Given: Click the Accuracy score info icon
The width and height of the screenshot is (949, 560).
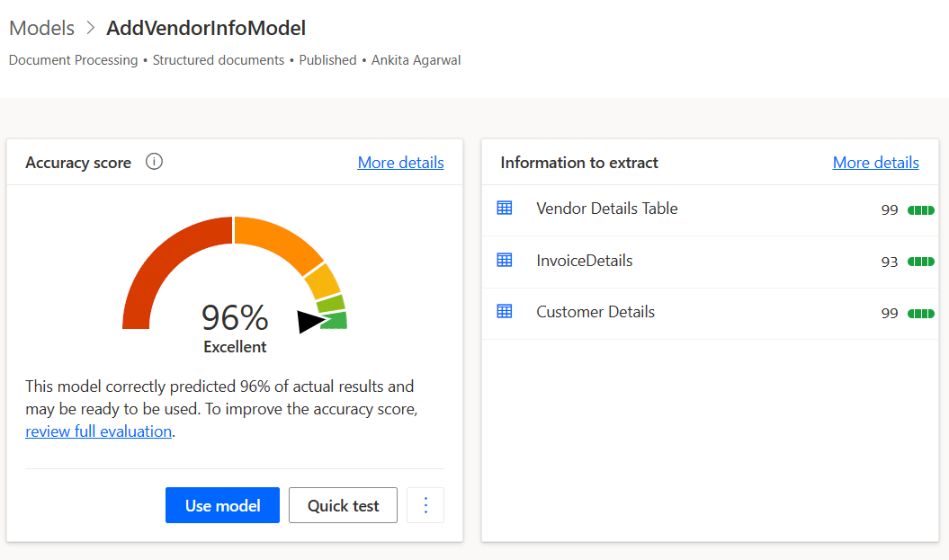Looking at the screenshot, I should (154, 162).
